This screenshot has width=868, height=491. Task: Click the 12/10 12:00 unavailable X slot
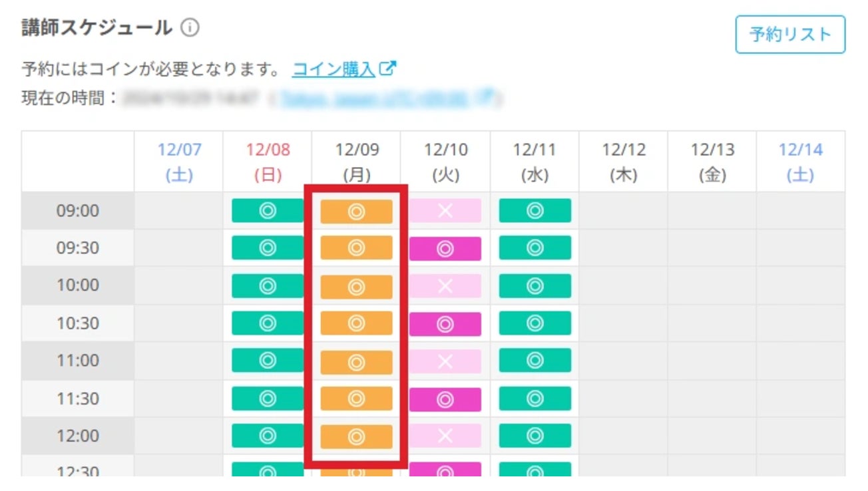tap(445, 436)
